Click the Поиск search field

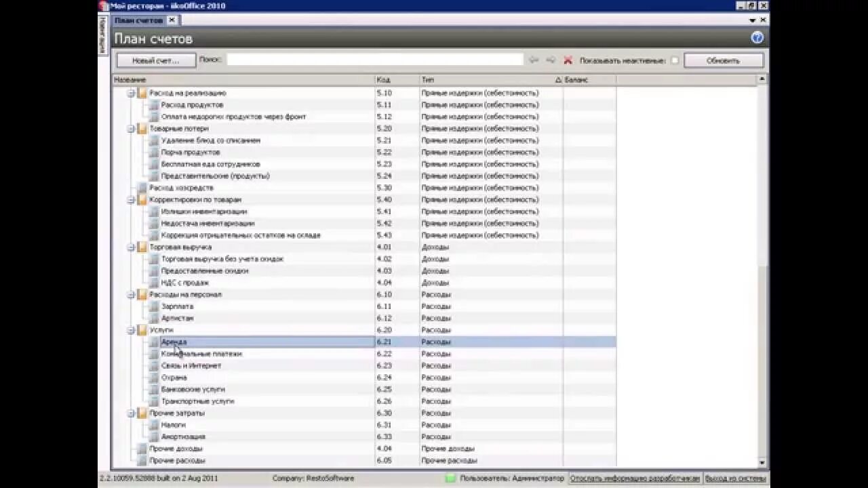click(x=375, y=60)
